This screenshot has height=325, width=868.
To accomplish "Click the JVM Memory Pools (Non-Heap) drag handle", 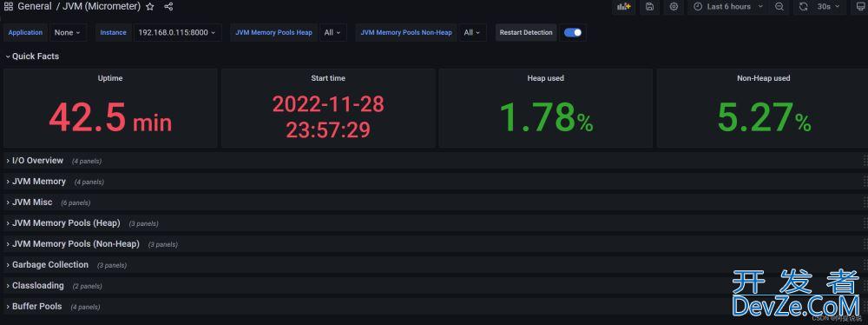I will 865,244.
